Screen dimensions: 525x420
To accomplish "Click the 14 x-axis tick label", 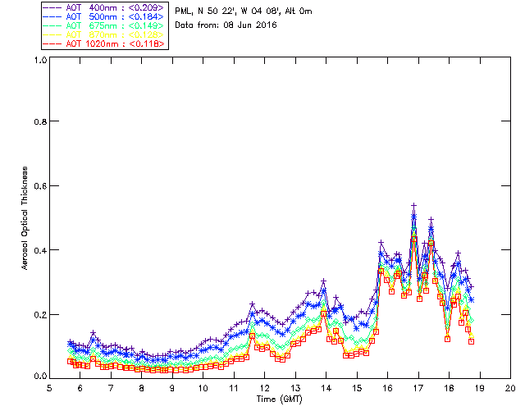I will (x=326, y=388).
